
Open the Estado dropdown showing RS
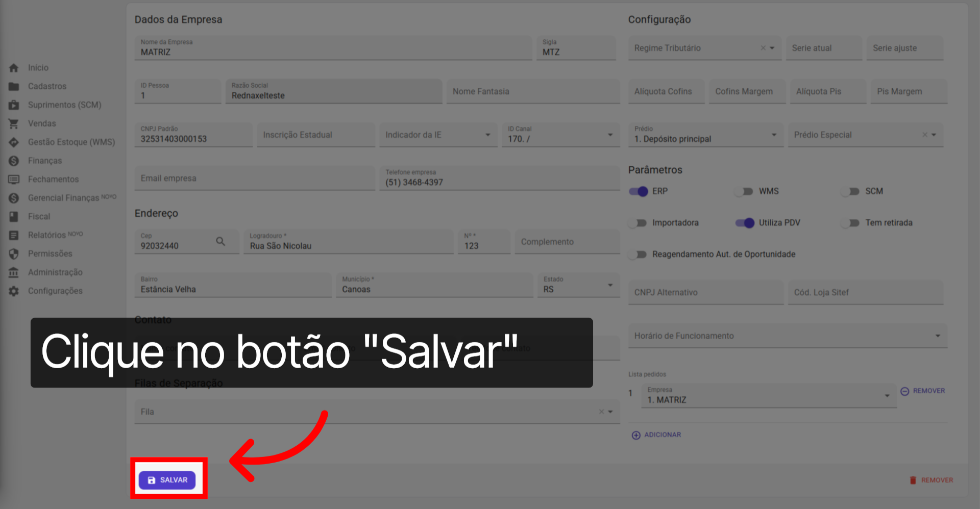[x=609, y=285]
